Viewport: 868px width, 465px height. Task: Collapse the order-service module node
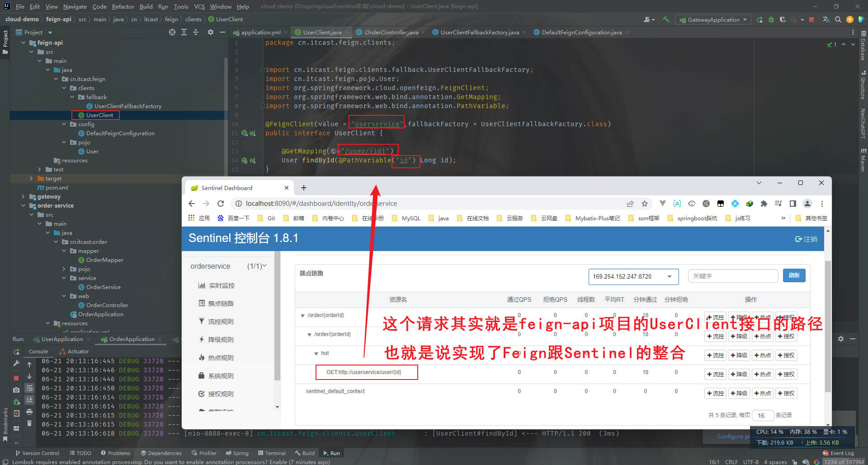[23, 206]
